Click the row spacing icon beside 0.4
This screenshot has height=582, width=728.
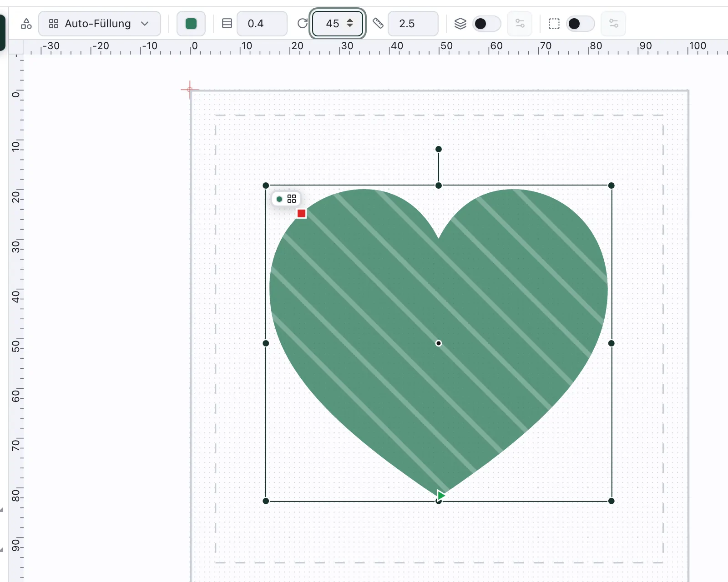click(227, 24)
